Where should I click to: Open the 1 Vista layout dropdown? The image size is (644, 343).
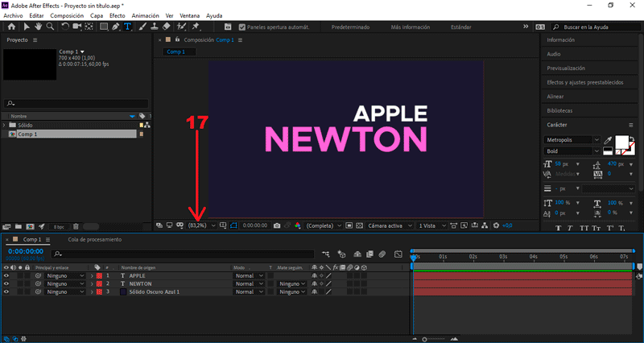431,225
